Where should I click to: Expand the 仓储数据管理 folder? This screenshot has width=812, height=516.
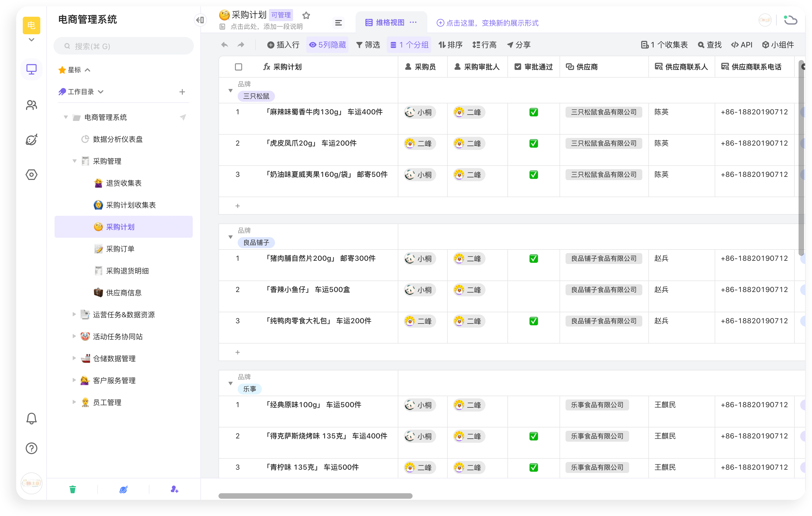pyautogui.click(x=74, y=358)
